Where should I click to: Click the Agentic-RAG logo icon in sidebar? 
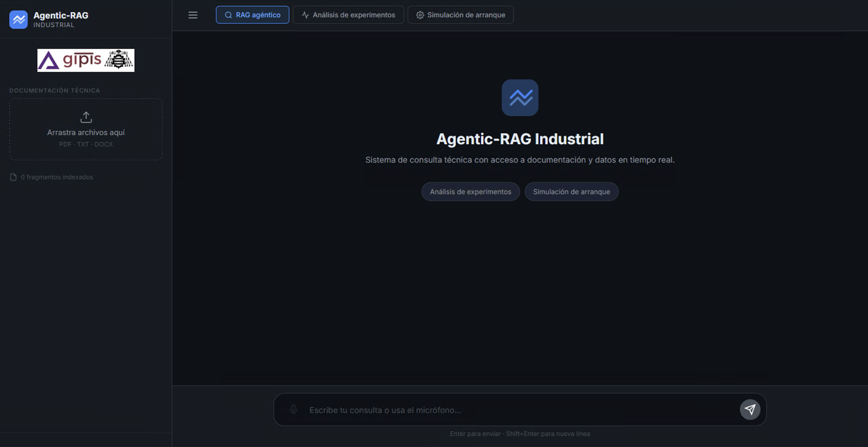pyautogui.click(x=19, y=20)
